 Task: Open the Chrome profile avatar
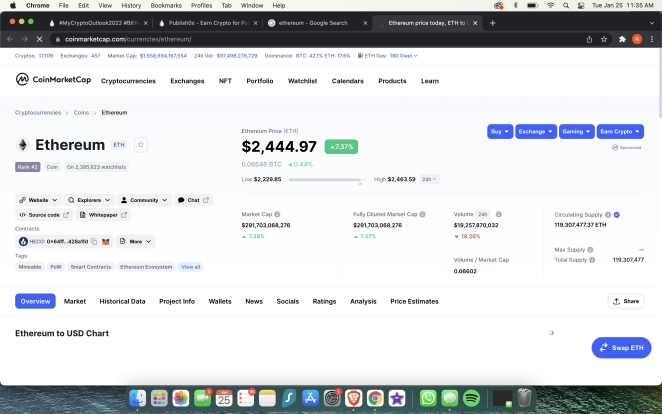click(637, 39)
